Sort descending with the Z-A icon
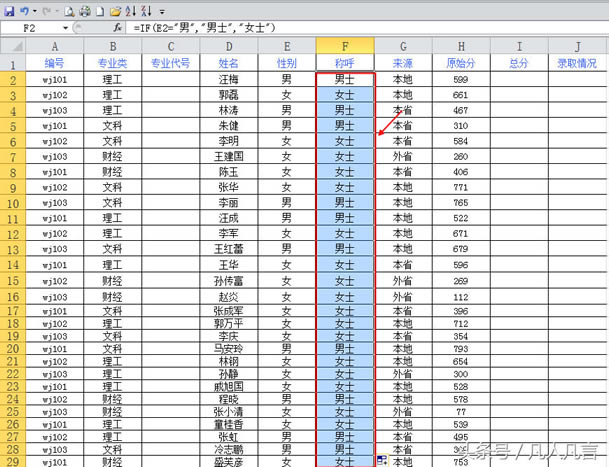609x467 pixels. coord(147,10)
